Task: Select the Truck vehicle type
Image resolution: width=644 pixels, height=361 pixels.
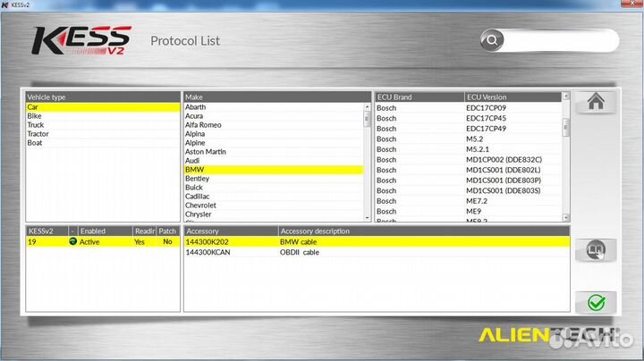Action: pyautogui.click(x=103, y=125)
